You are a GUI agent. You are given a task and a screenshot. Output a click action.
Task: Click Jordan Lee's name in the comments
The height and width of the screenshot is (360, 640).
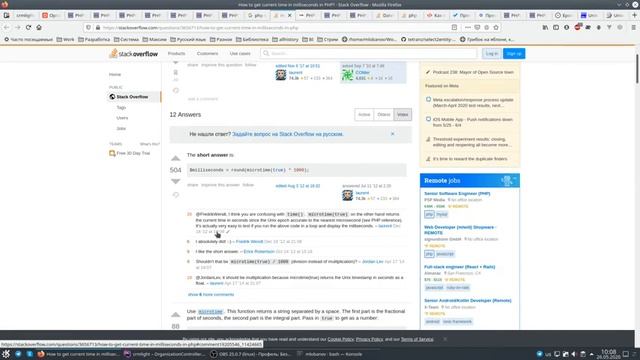[372, 262]
